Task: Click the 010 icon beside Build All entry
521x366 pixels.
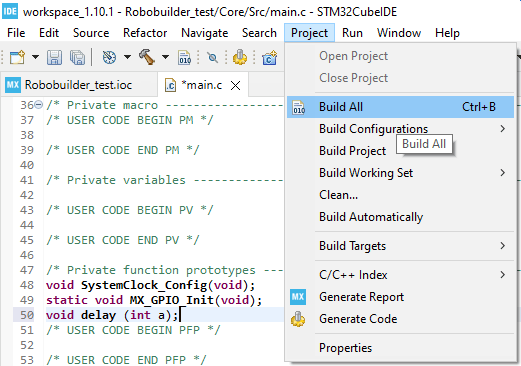Action: 299,107
